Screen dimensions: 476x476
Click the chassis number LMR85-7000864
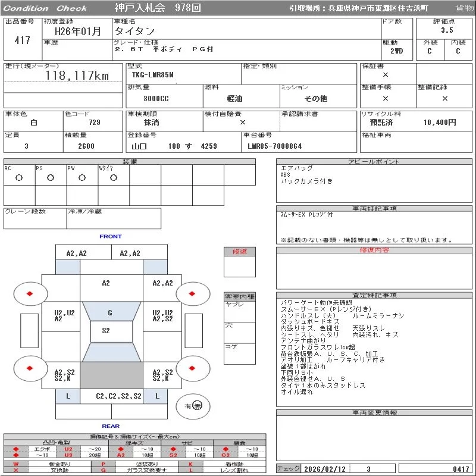[x=275, y=146]
